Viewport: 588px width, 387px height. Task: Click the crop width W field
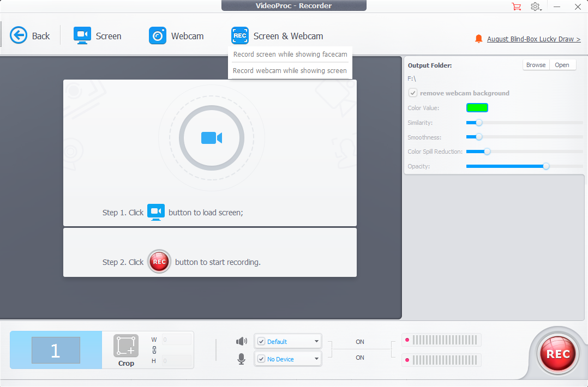pos(177,340)
